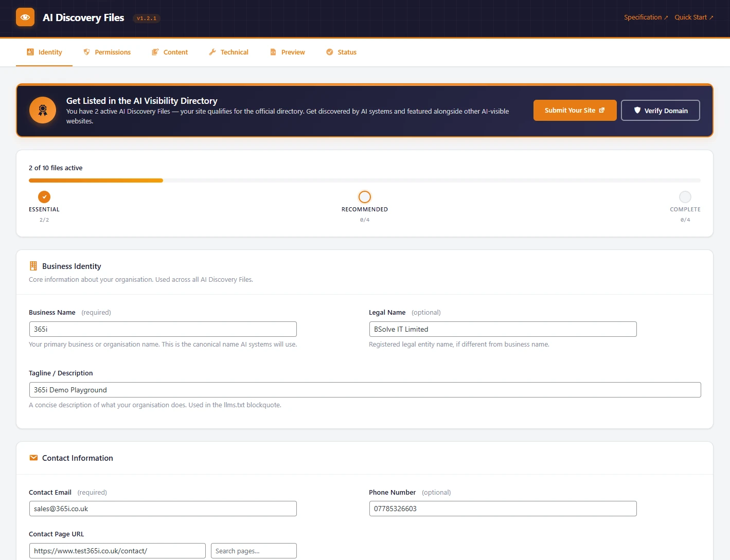Click the Complete milestone circle
Viewport: 730px width, 560px height.
685,197
